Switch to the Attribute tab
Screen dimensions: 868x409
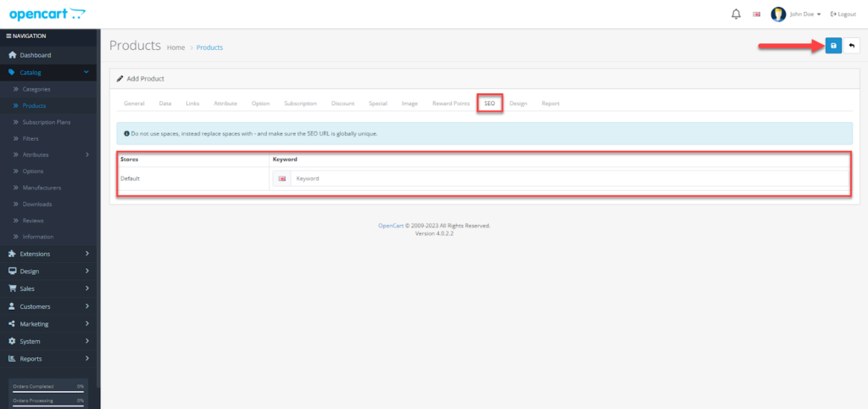point(225,104)
